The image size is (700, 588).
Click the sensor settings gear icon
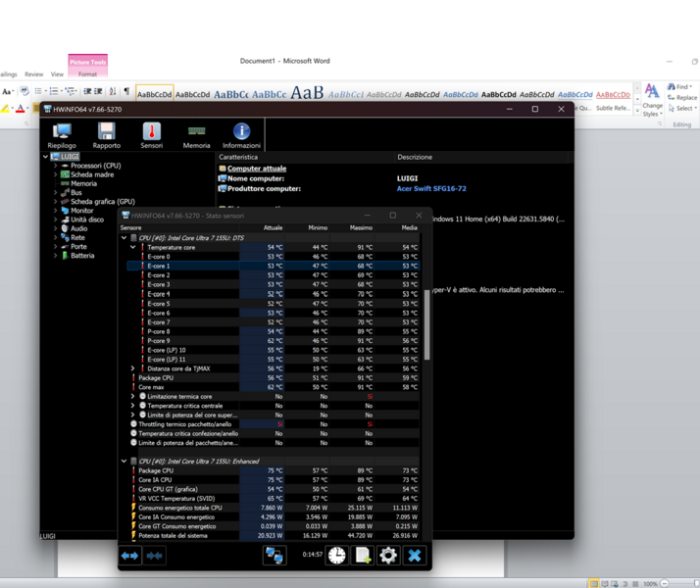[388, 556]
